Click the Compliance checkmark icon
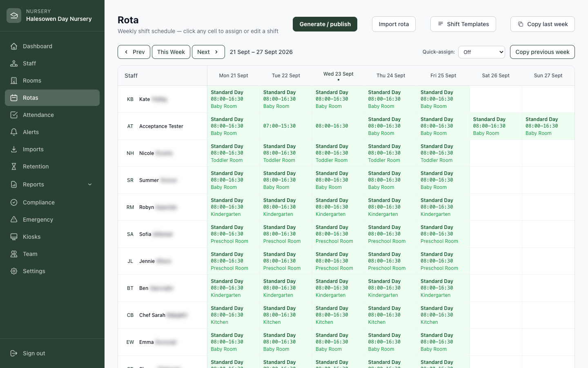Image resolution: width=588 pixels, height=368 pixels. (x=14, y=202)
